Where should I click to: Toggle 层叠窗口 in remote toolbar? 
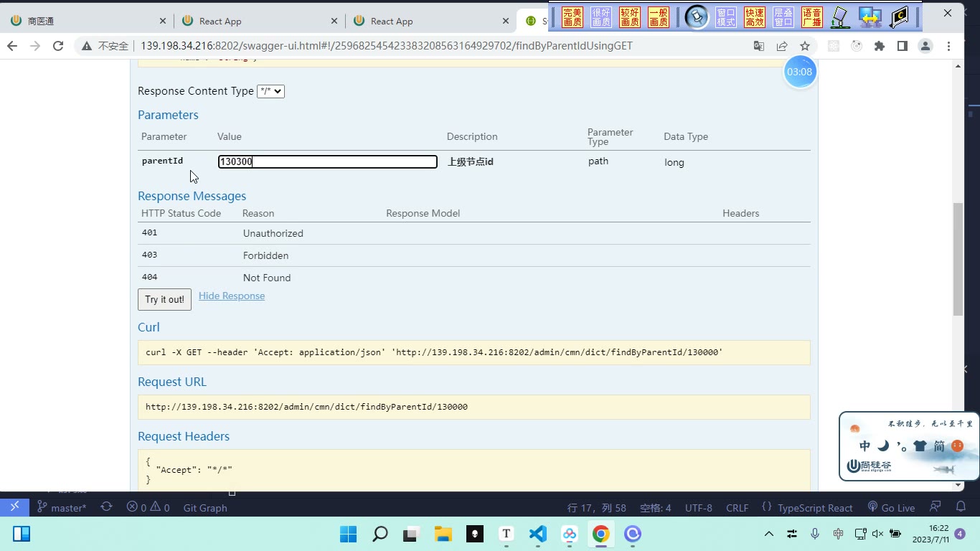[x=783, y=17]
